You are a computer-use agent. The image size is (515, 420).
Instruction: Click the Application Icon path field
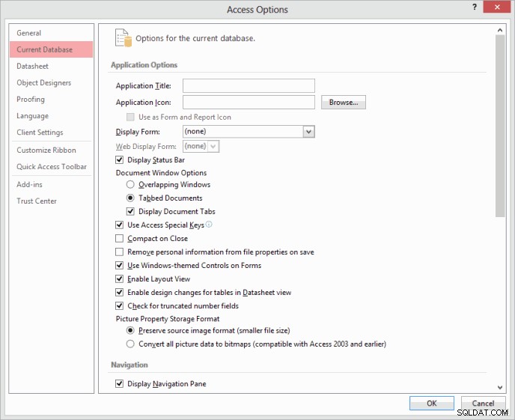(x=249, y=102)
